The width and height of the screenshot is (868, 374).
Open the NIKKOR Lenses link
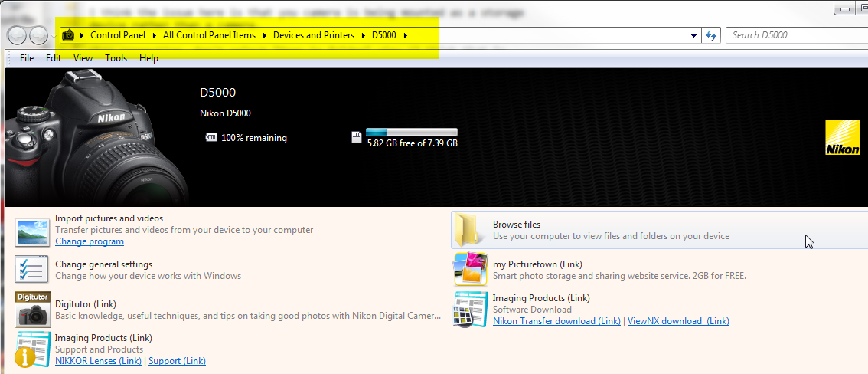[x=98, y=361]
